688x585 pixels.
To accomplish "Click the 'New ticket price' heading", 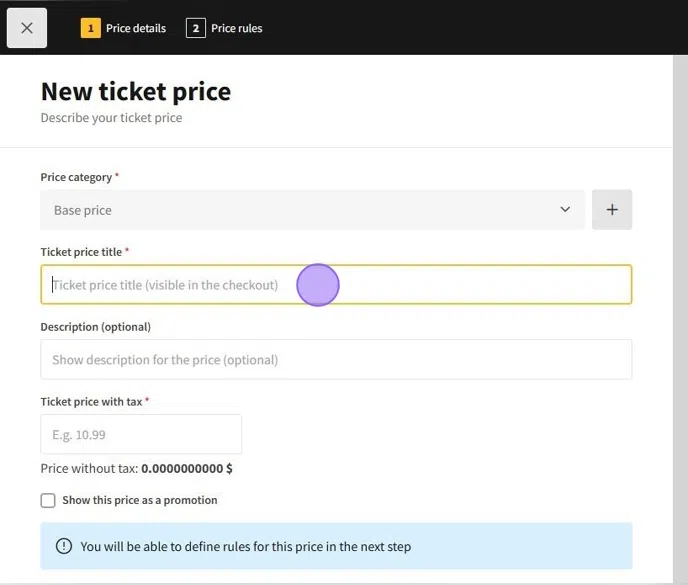I will tap(136, 91).
